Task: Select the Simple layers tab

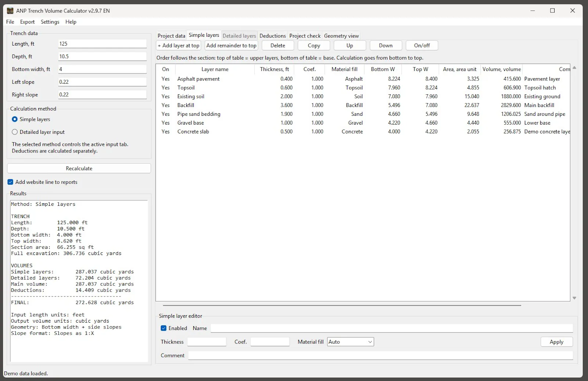Action: pos(204,35)
